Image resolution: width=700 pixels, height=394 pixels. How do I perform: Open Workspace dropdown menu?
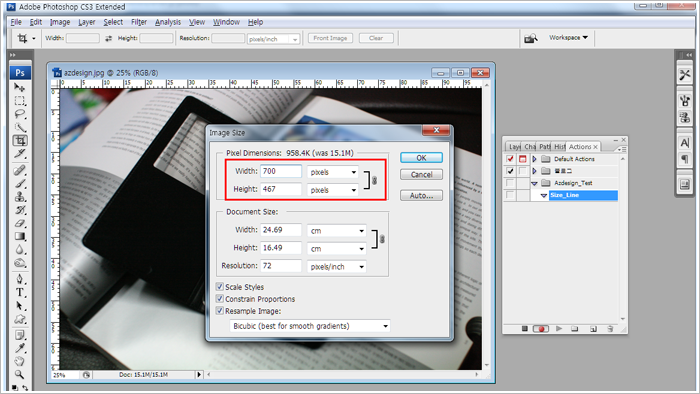tap(568, 37)
